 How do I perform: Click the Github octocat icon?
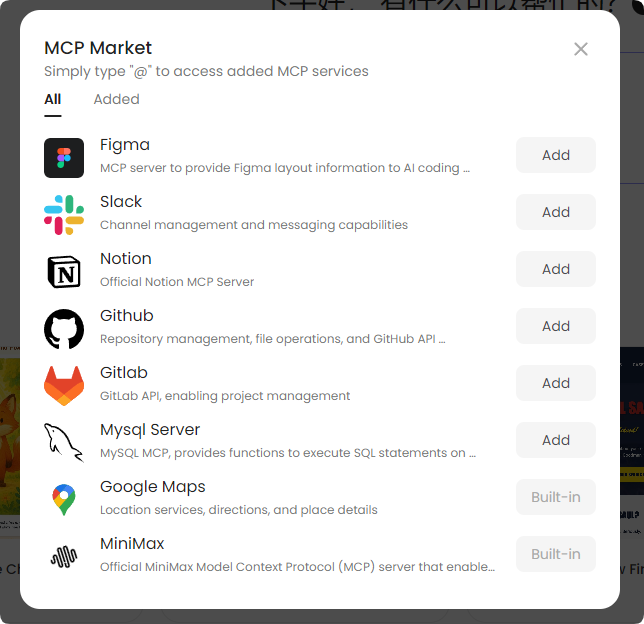point(64,329)
